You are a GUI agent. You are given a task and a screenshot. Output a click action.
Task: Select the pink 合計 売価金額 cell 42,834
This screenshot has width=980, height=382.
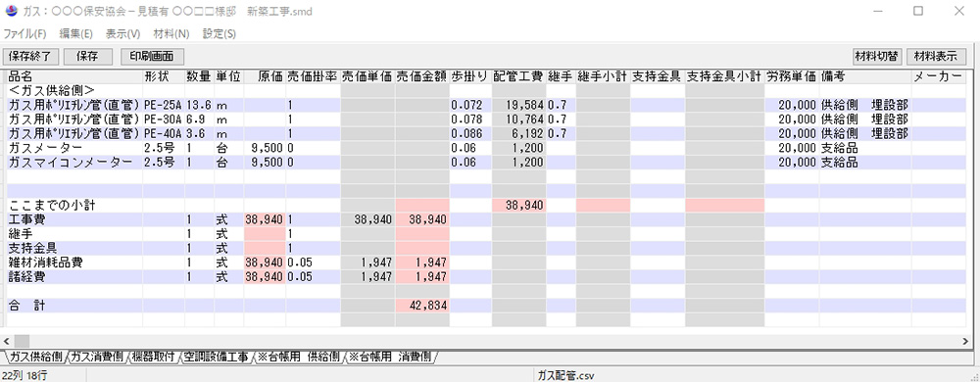[x=421, y=306]
